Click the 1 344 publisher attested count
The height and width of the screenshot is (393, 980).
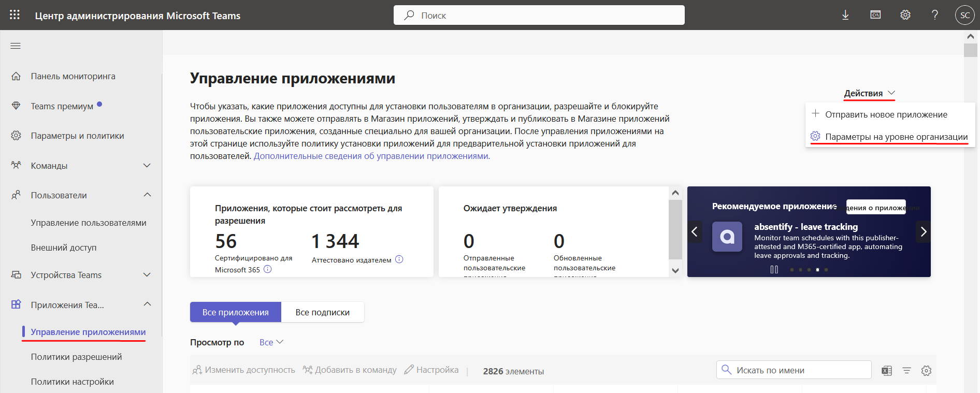(335, 241)
